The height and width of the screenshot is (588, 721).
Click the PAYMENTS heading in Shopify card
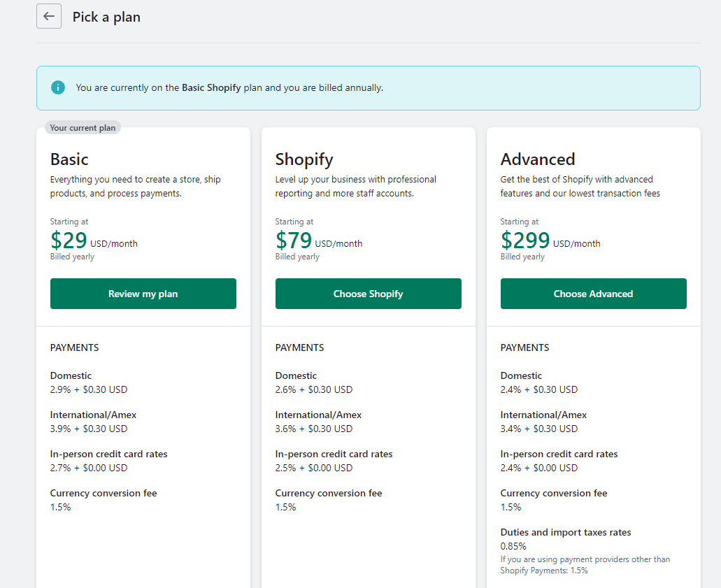[300, 347]
